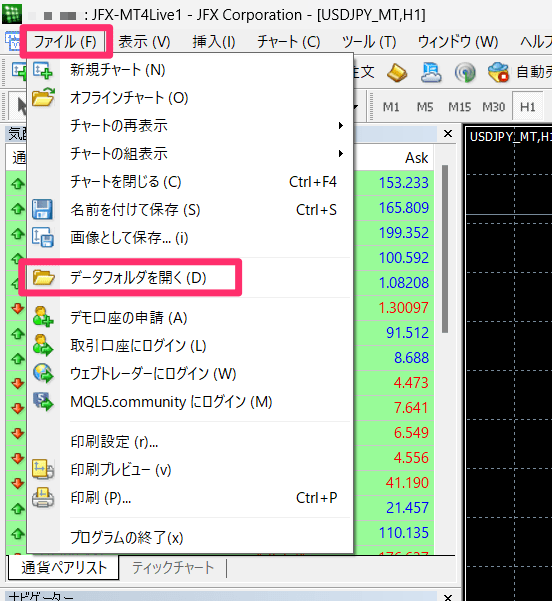Click Ask price 1.30097
This screenshot has height=601, width=552.
click(x=403, y=307)
